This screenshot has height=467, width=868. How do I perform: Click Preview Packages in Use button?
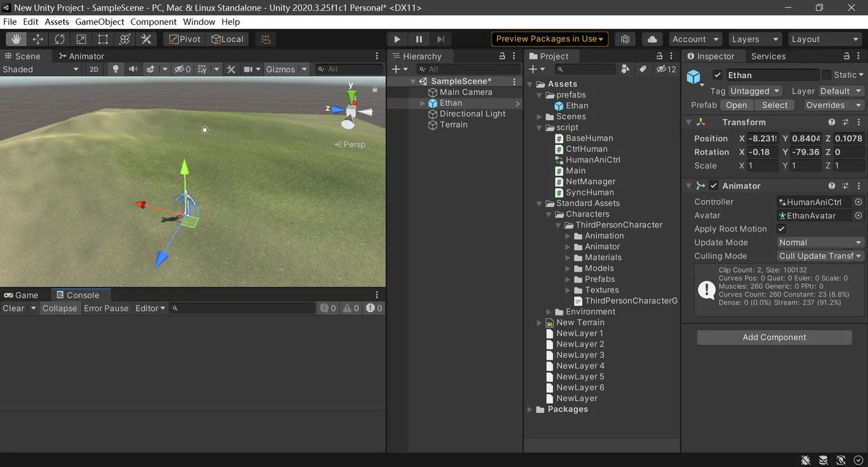pyautogui.click(x=550, y=39)
